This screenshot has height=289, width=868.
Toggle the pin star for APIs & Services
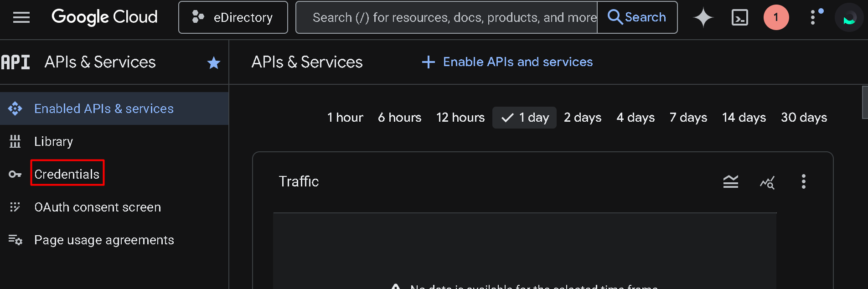coord(214,62)
